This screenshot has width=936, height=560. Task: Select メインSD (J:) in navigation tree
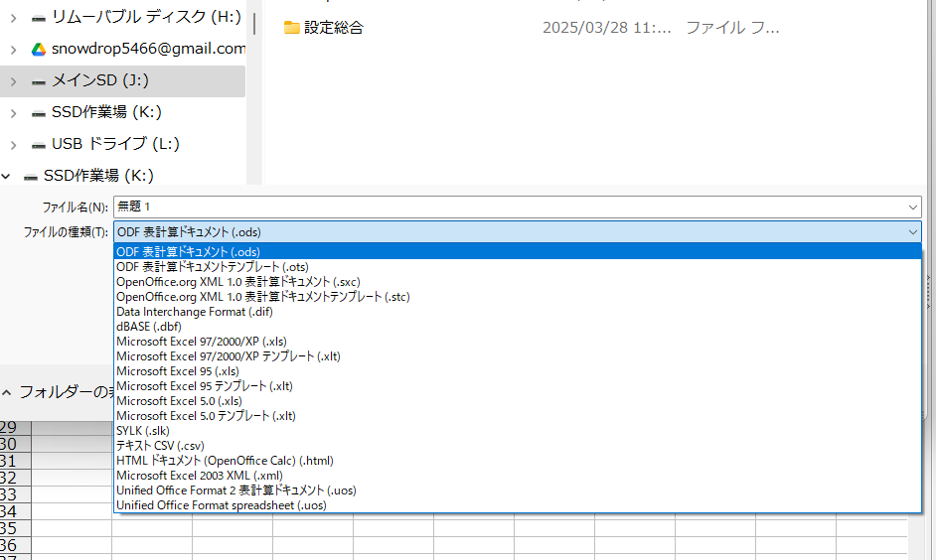pyautogui.click(x=100, y=79)
